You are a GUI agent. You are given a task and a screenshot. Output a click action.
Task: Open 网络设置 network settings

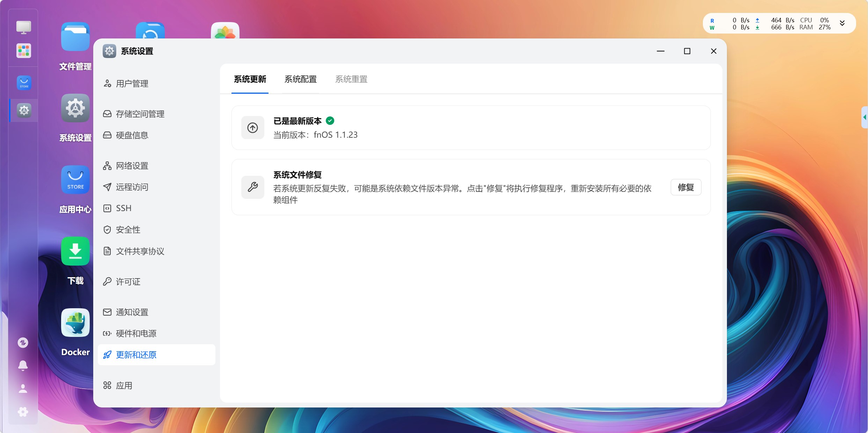(x=132, y=166)
